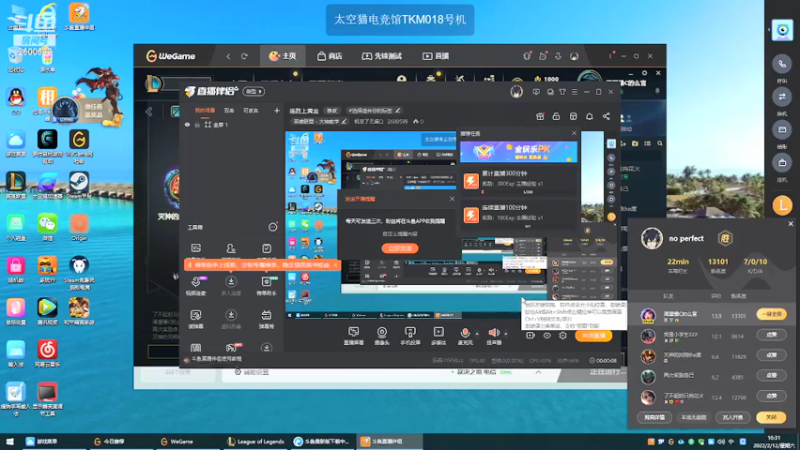Open the phone call icon in right sidebar

point(782,64)
